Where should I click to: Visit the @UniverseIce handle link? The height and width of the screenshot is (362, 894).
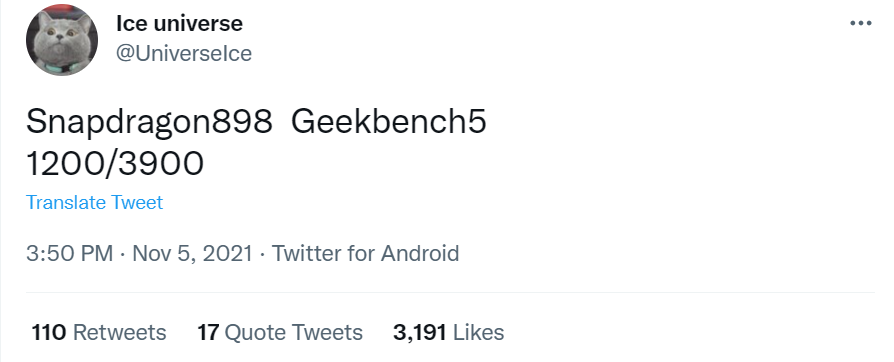[x=184, y=54]
